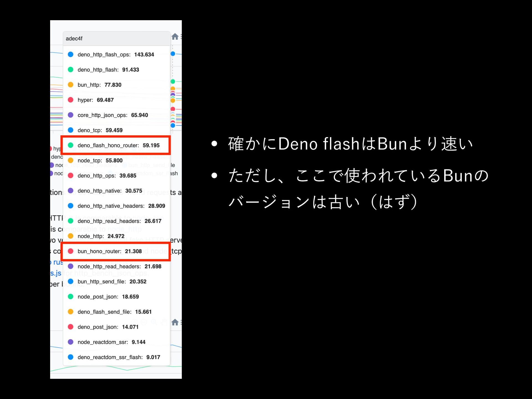Screen dimensions: 532x399
Task: Click the node_http: 24.972 row
Action: tap(116, 236)
